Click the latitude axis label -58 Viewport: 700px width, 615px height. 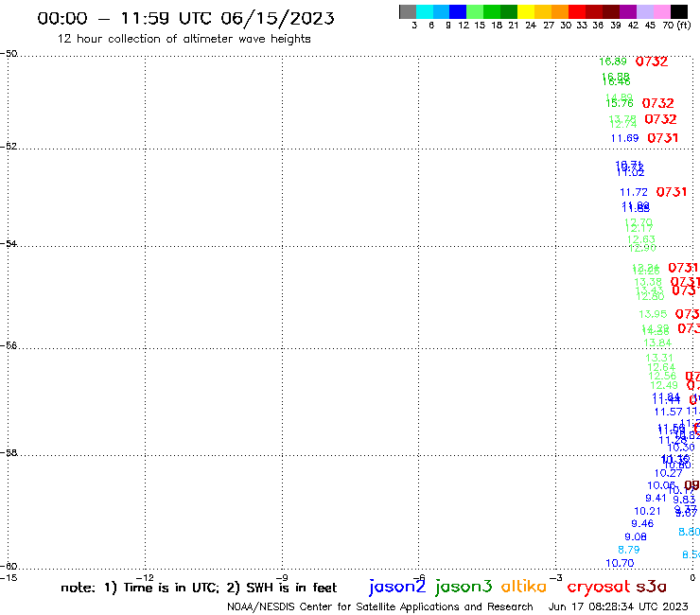[9, 453]
